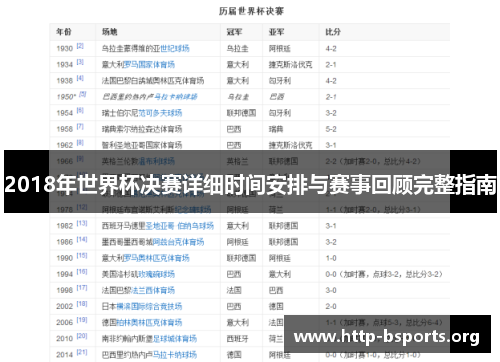Open the 法兰西体育场 link in the 1998 row
The image size is (500, 362).
(153, 290)
